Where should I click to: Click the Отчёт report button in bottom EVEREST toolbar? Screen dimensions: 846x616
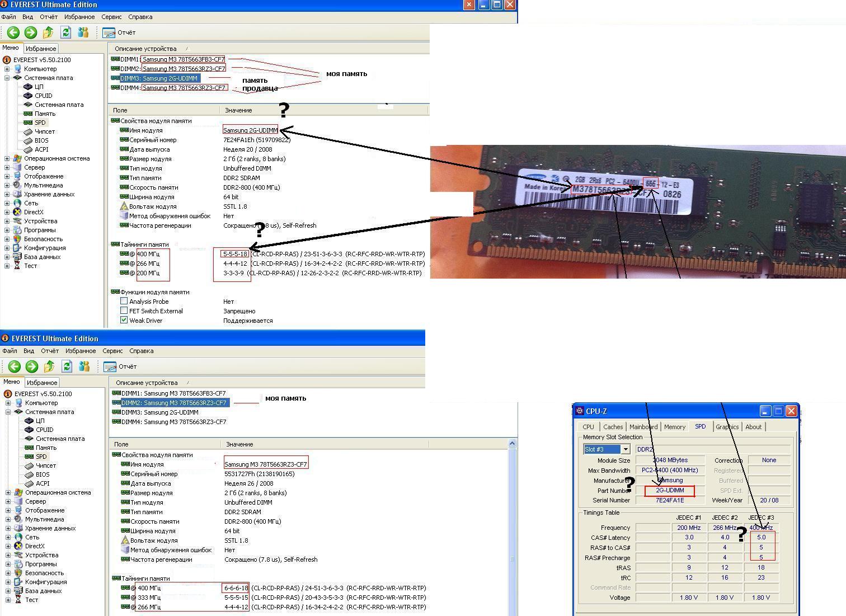tap(120, 366)
